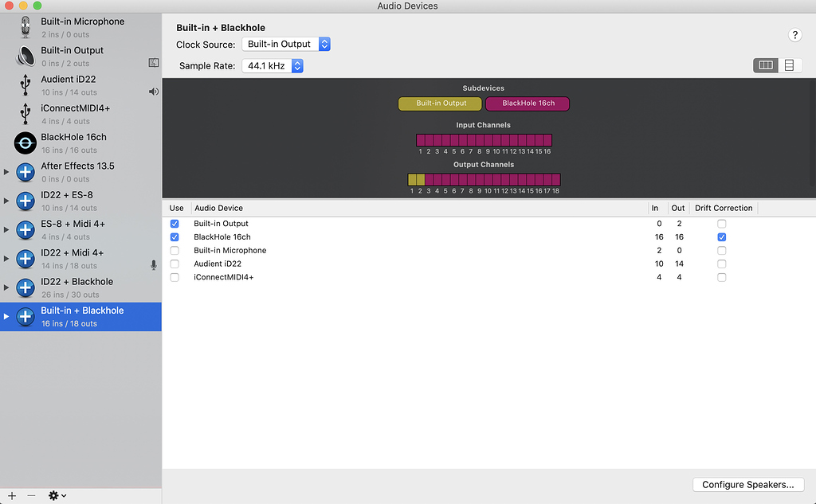
Task: Click the BlackHole 16ch device icon
Action: tap(25, 143)
